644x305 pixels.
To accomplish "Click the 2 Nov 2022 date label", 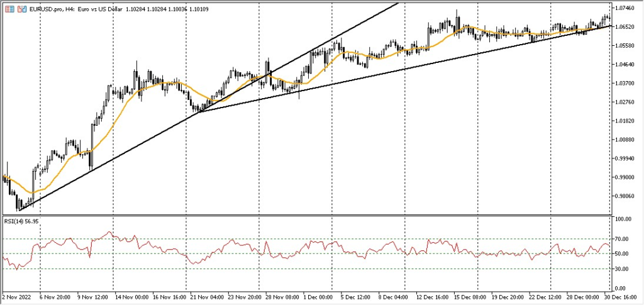I will [18, 296].
